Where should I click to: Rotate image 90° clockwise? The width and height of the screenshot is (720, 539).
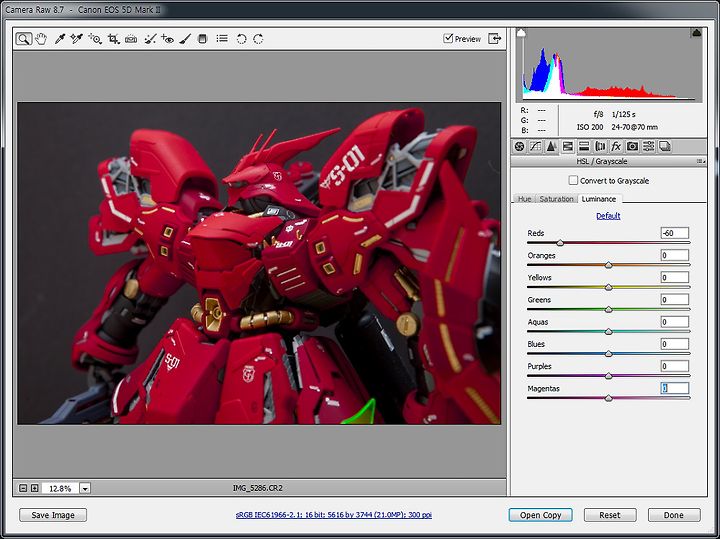(x=259, y=39)
